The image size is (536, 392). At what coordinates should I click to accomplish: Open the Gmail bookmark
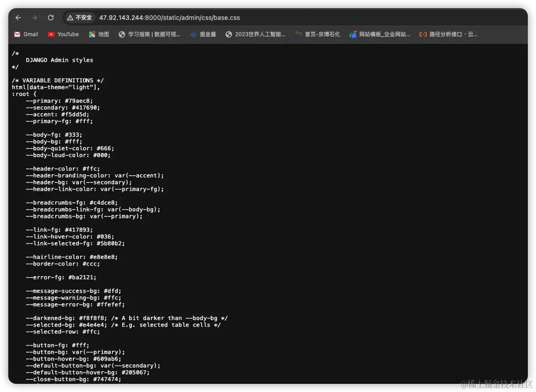(x=26, y=34)
